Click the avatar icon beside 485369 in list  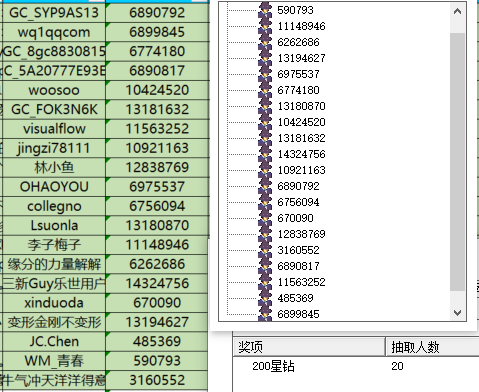265,298
